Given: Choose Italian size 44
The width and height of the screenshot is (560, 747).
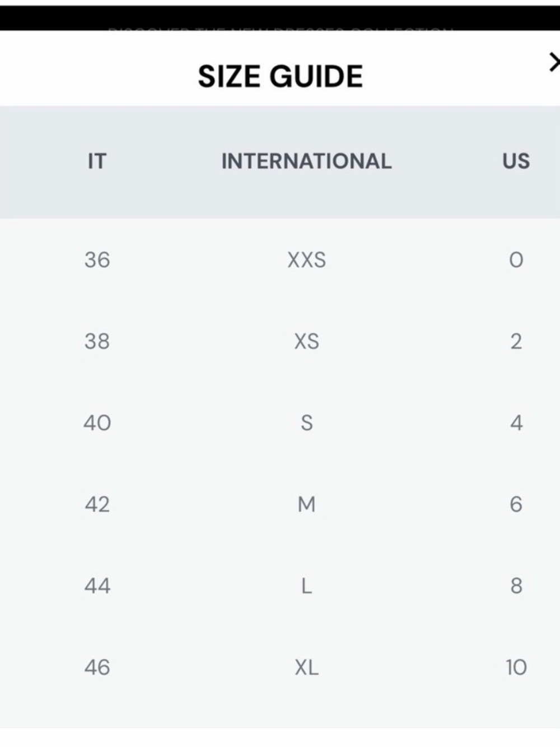Looking at the screenshot, I should [97, 586].
